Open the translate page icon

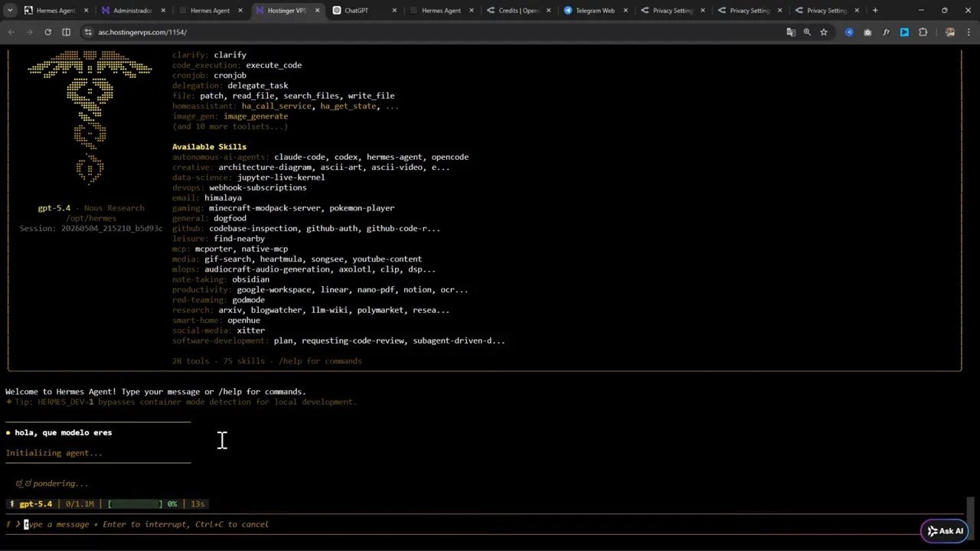pos(791,32)
